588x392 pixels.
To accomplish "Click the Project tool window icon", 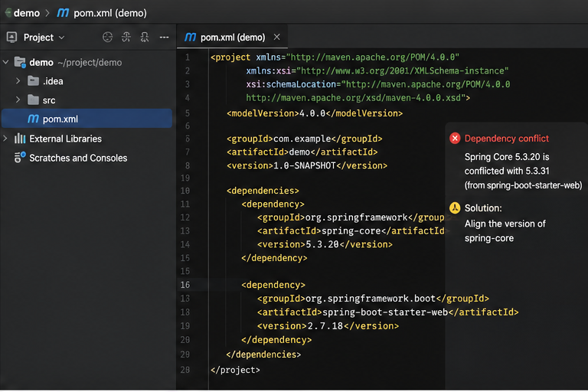I will point(11,38).
